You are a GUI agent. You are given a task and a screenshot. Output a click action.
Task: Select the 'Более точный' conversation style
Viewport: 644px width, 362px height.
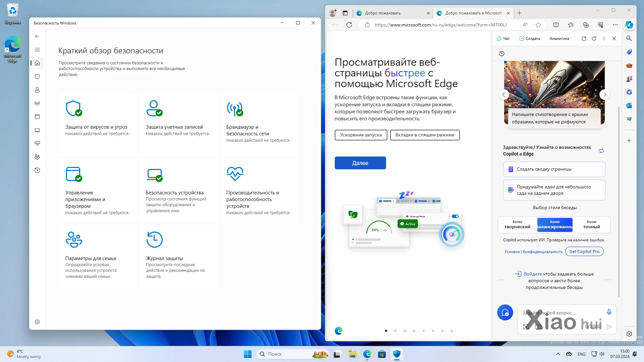591,225
